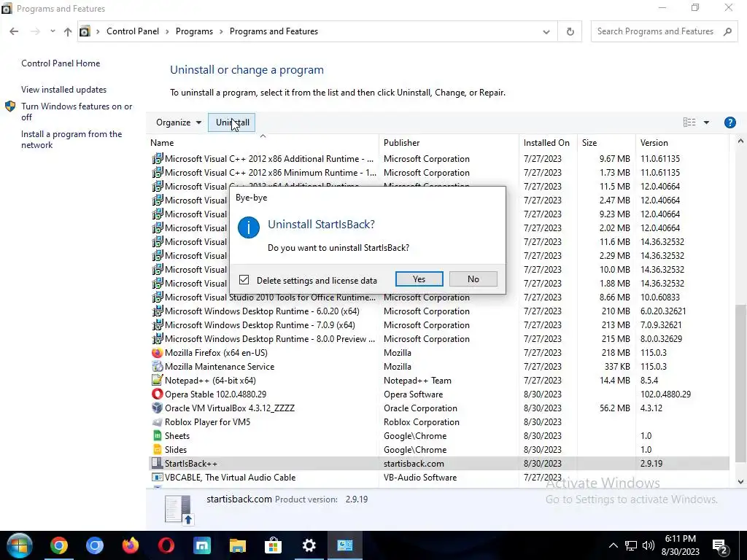The width and height of the screenshot is (747, 560).
Task: Click version 102.0.4880.29 cell
Action: (x=665, y=394)
